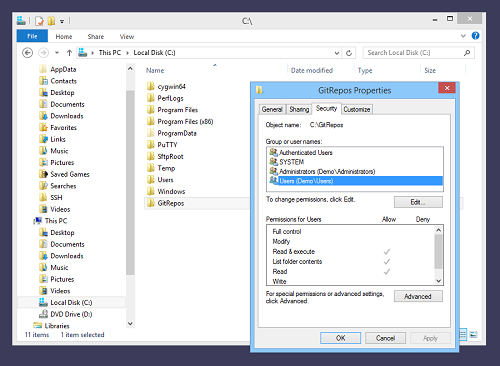This screenshot has height=366, width=500.
Task: Refresh the folder with the refresh icon
Action: [349, 53]
